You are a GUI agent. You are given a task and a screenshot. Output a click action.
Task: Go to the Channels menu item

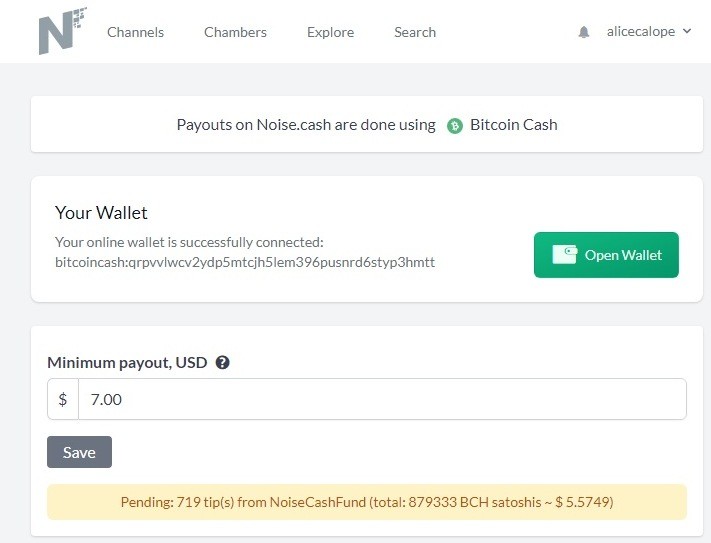[136, 32]
